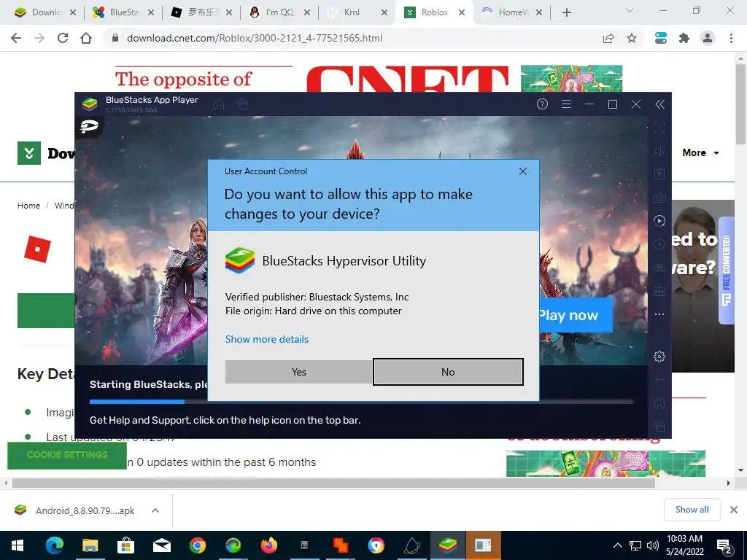Open BlueStacks settings gear in sidebar
The width and height of the screenshot is (747, 560).
(659, 356)
